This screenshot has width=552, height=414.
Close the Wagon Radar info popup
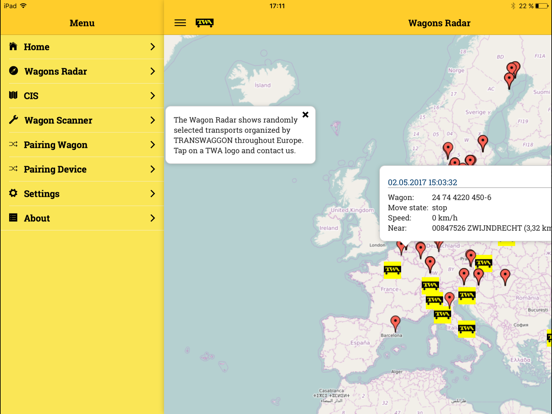(305, 114)
